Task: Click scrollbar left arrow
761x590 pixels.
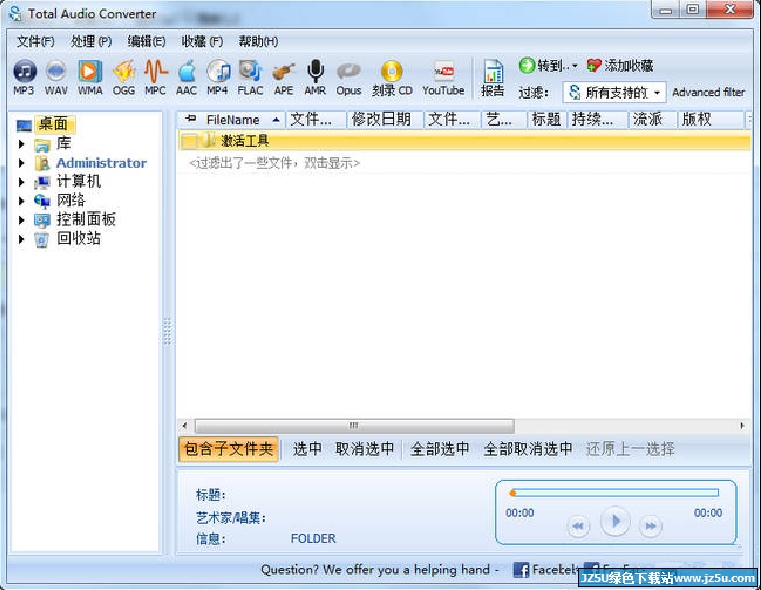Action: coord(184,426)
